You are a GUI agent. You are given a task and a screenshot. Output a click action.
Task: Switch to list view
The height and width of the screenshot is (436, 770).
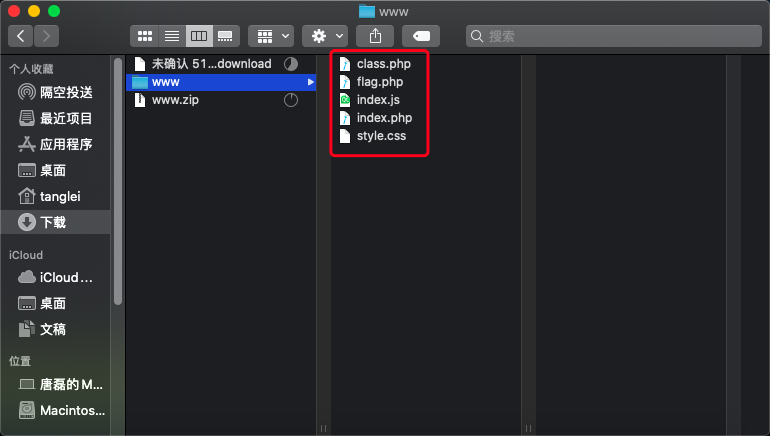(x=172, y=36)
